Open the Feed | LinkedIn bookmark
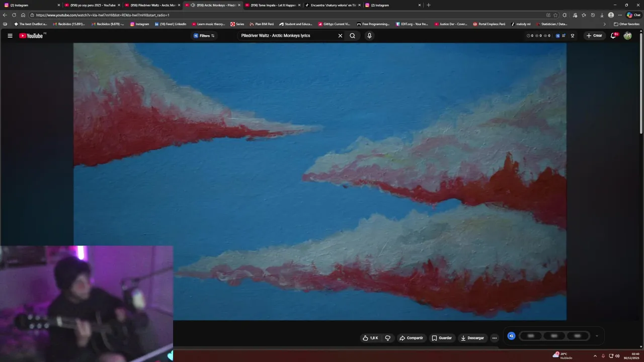This screenshot has height=362, width=644. pyautogui.click(x=171, y=24)
